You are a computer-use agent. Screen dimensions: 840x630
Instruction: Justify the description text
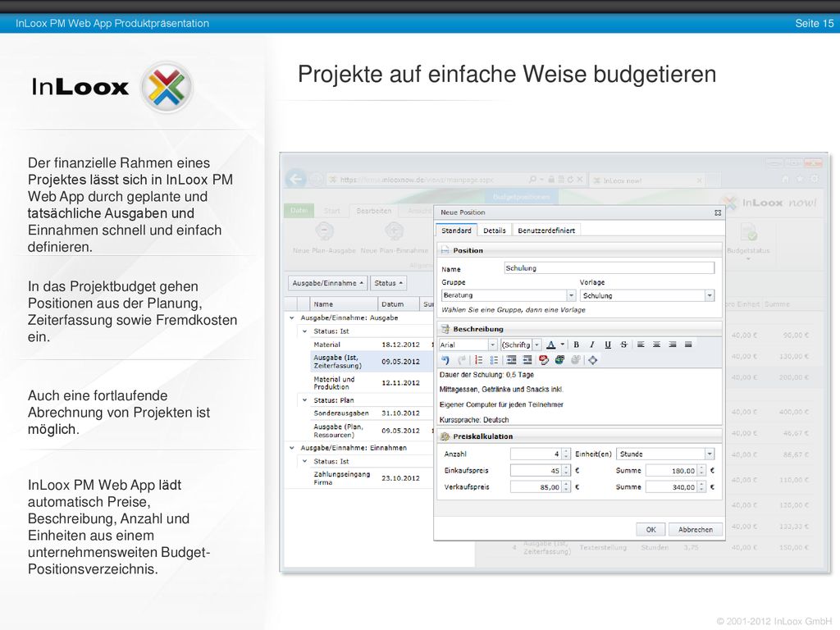coord(688,345)
